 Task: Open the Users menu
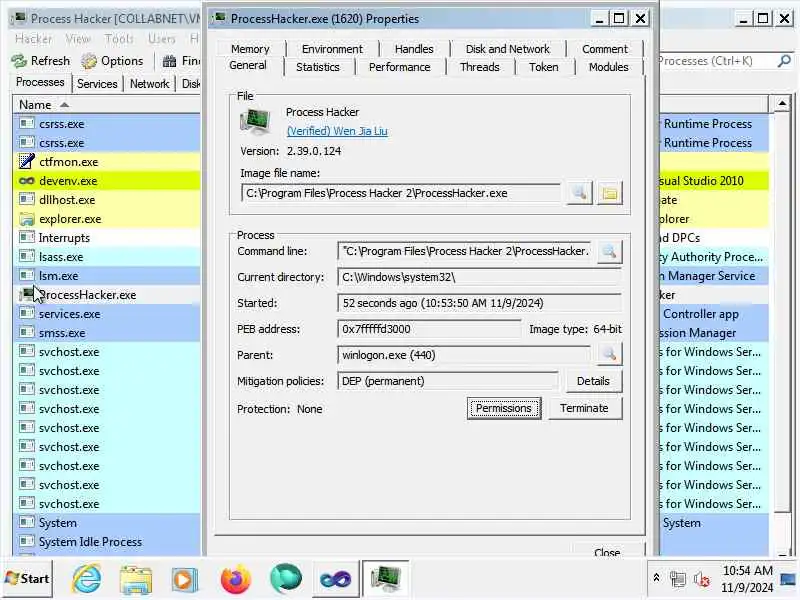pos(162,39)
